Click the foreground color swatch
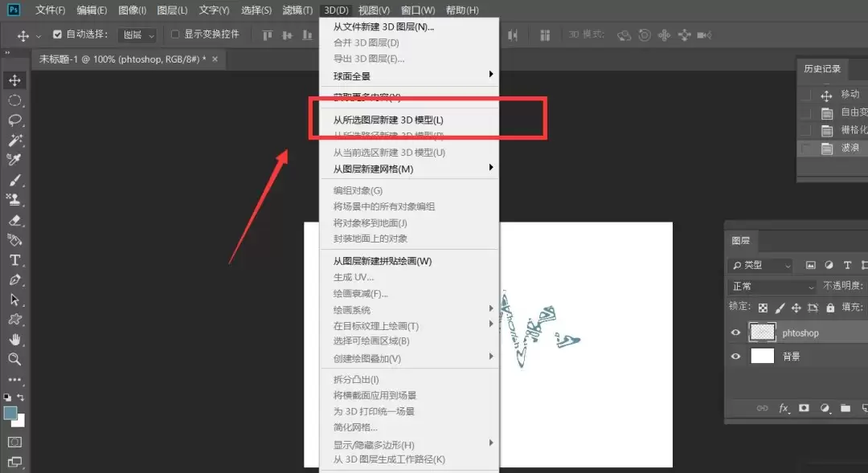This screenshot has width=868, height=473. coord(10,414)
